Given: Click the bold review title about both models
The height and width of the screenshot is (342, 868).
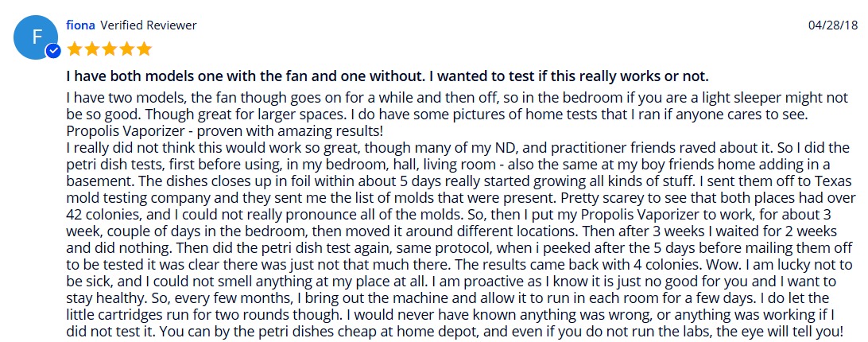Looking at the screenshot, I should click(x=388, y=76).
